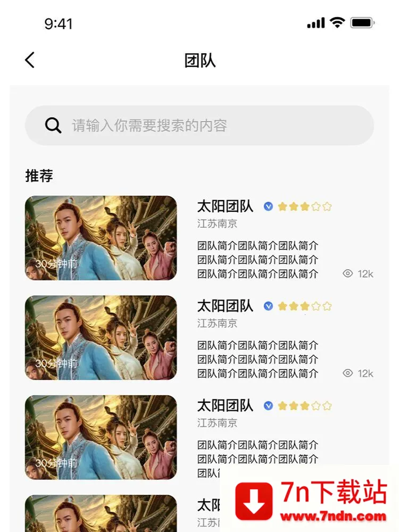399x532 pixels.
Task: Click the verified badge on third team
Action: click(x=268, y=406)
